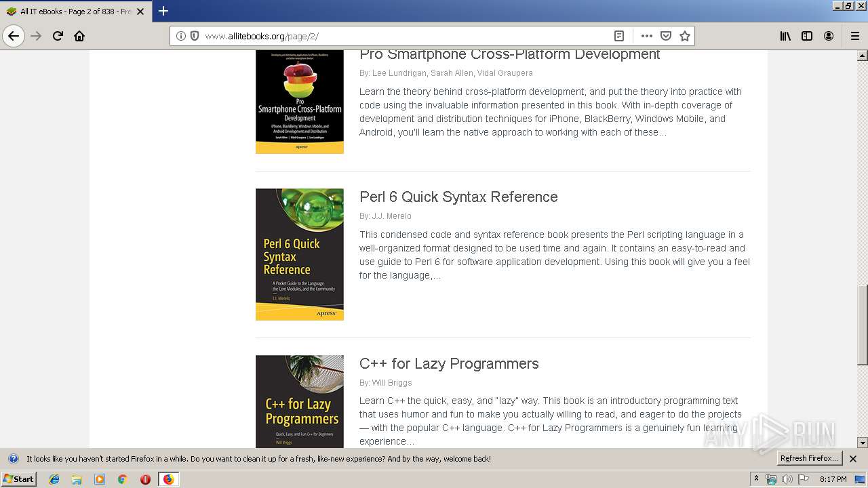This screenshot has width=868, height=488.
Task: Launch Opera from the taskbar
Action: coord(145,479)
